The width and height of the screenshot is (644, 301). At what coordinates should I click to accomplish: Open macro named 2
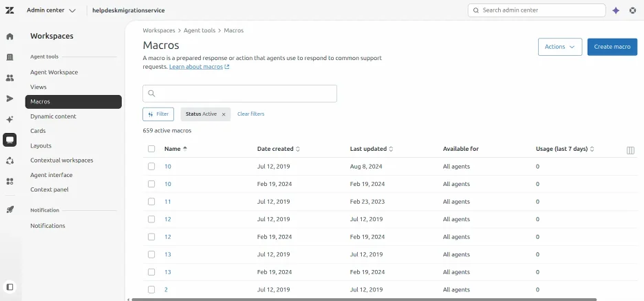click(x=166, y=289)
